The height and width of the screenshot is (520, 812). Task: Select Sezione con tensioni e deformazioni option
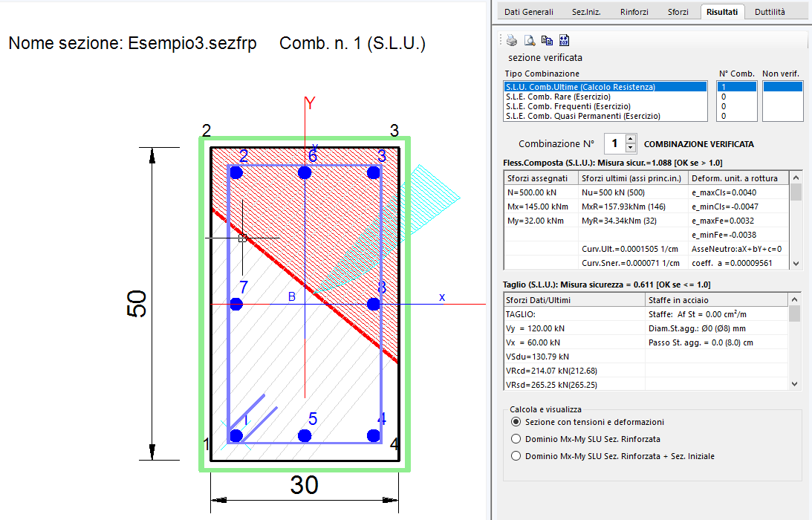[516, 422]
